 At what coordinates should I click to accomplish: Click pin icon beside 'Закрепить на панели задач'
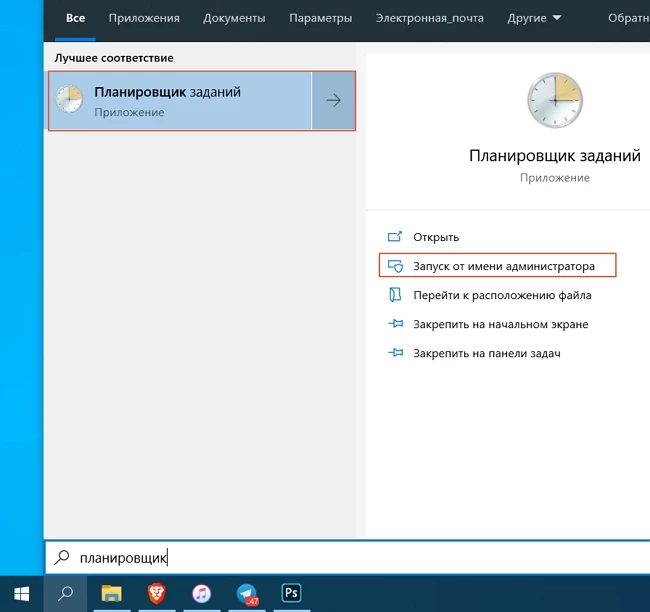pyautogui.click(x=395, y=353)
